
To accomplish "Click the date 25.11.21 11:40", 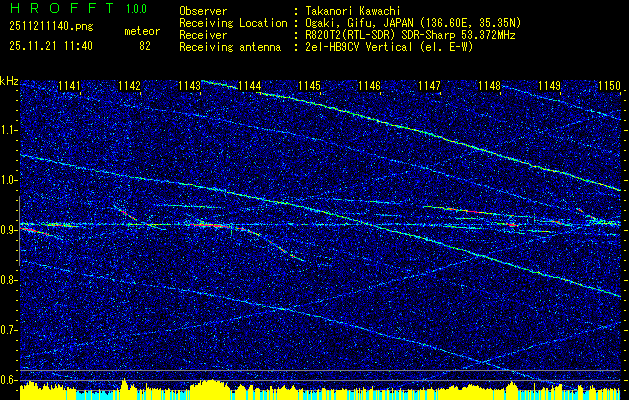I will (x=51, y=46).
